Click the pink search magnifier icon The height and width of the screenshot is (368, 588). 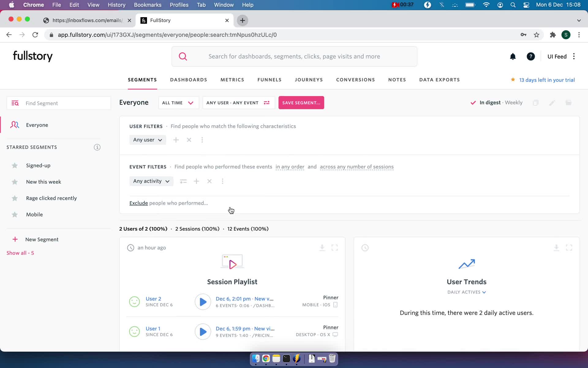(183, 56)
